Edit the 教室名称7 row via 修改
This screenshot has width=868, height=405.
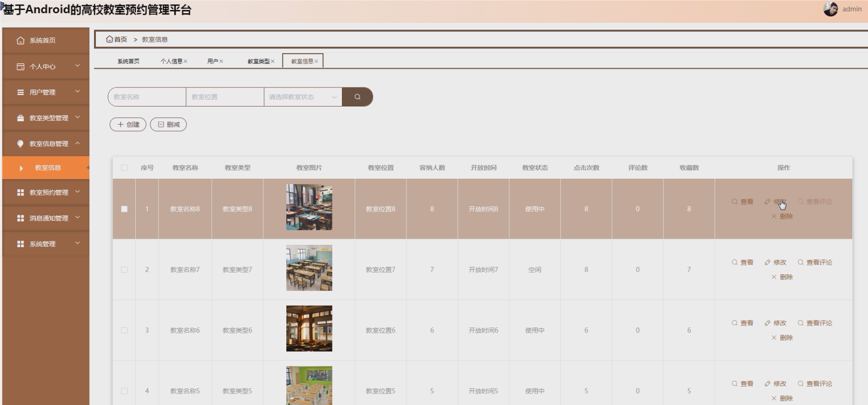click(x=775, y=262)
